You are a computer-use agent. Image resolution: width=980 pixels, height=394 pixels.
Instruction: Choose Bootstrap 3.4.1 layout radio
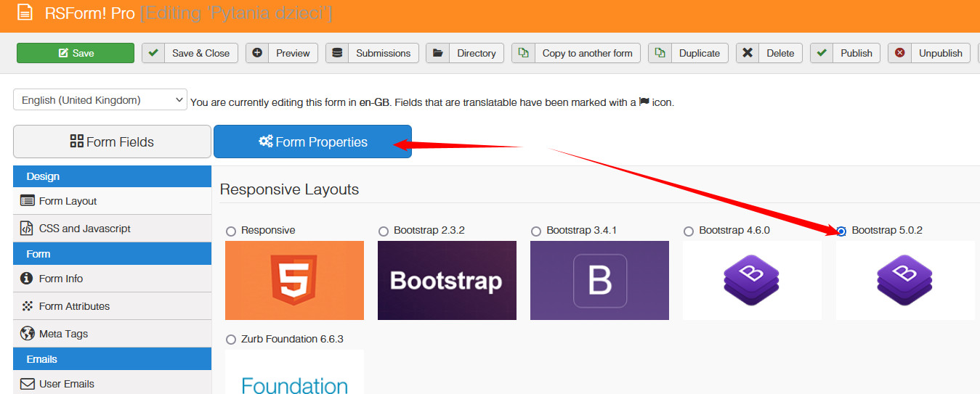tap(536, 231)
